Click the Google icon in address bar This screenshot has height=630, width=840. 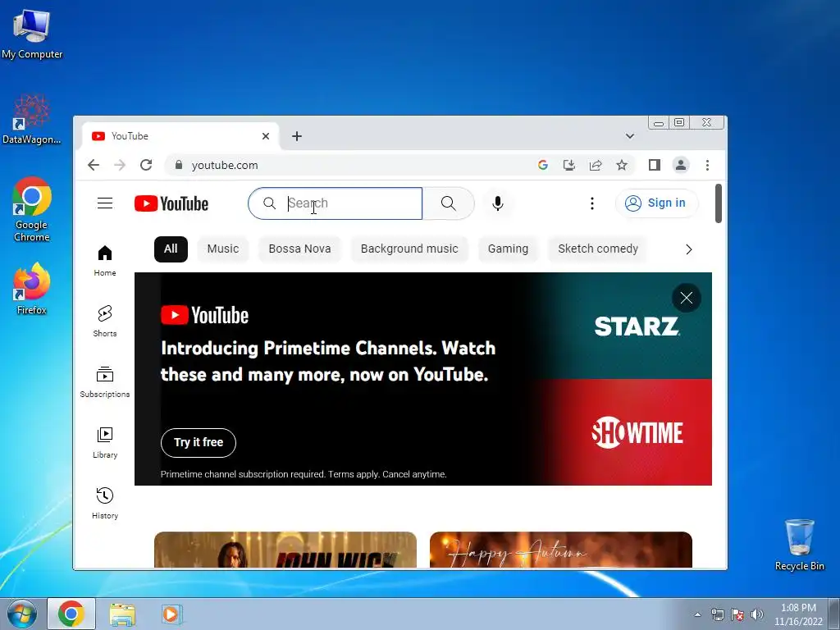(x=543, y=165)
